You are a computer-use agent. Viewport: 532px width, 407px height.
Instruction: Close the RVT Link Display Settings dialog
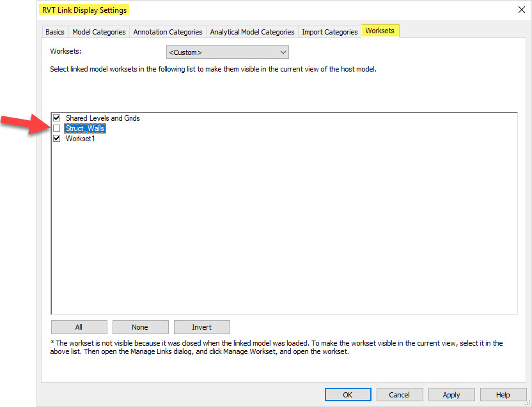[520, 10]
